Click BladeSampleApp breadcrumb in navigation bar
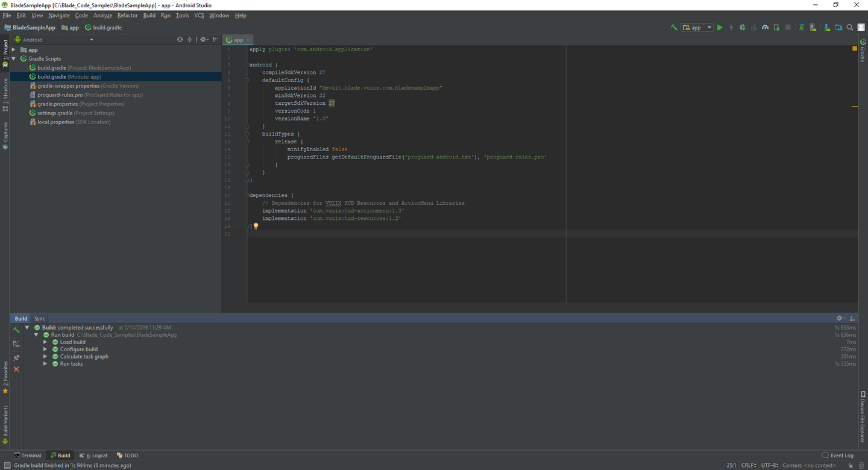Image resolution: width=868 pixels, height=470 pixels. pos(30,28)
